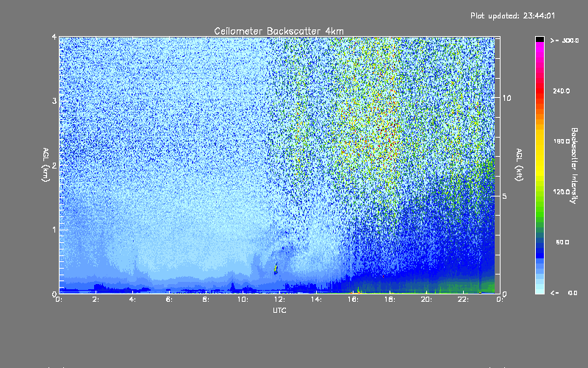
Task: Pick the red section of the colorbar
Action: click(539, 89)
